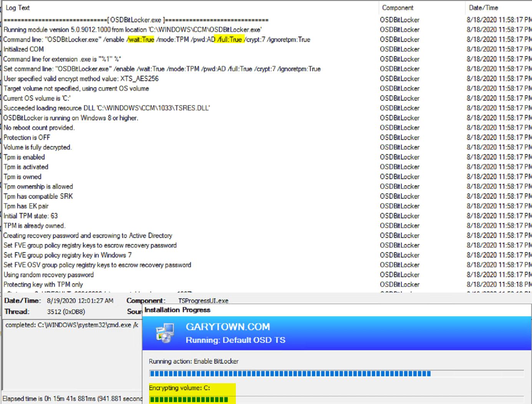Sort log entries by the Component column header
The height and width of the screenshot is (404, 532).
point(398,8)
